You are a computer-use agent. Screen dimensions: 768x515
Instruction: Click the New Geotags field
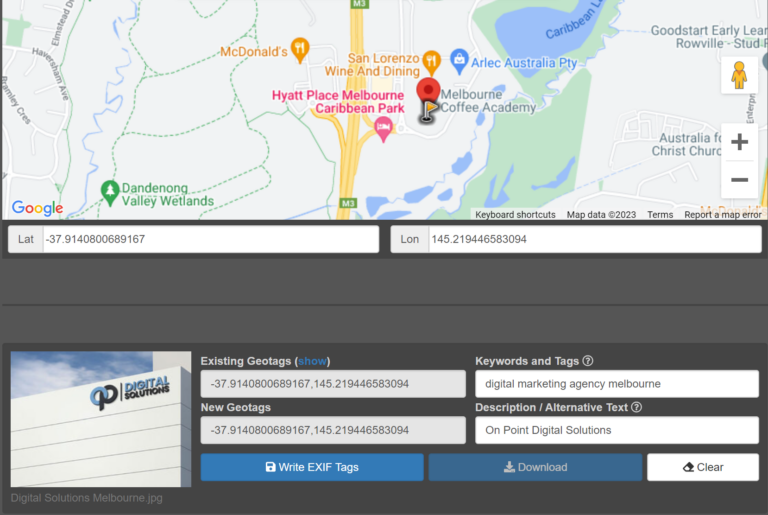click(333, 430)
